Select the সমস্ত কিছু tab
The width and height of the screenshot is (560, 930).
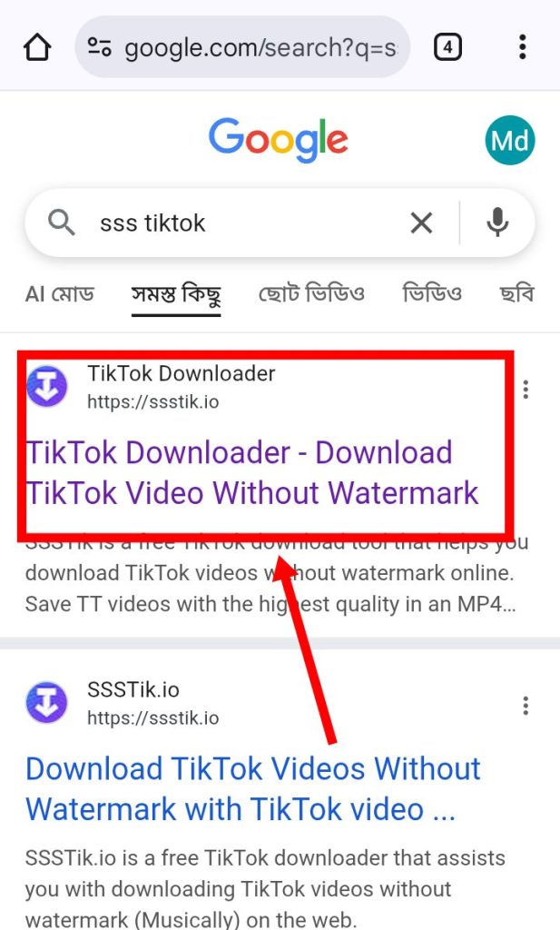click(176, 295)
